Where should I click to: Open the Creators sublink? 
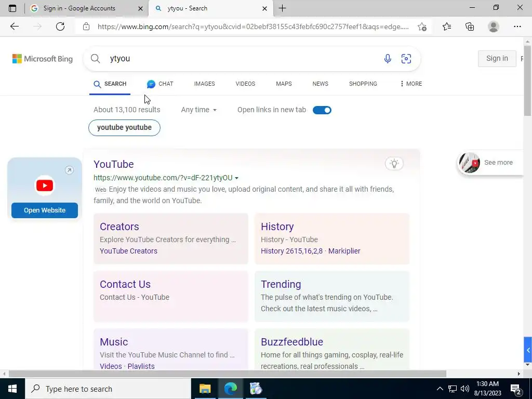119,227
